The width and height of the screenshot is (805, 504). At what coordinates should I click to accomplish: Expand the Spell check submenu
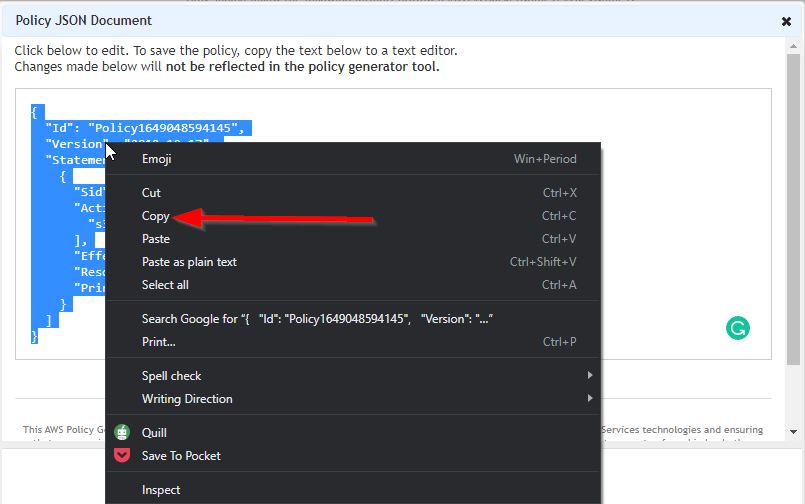[353, 376]
